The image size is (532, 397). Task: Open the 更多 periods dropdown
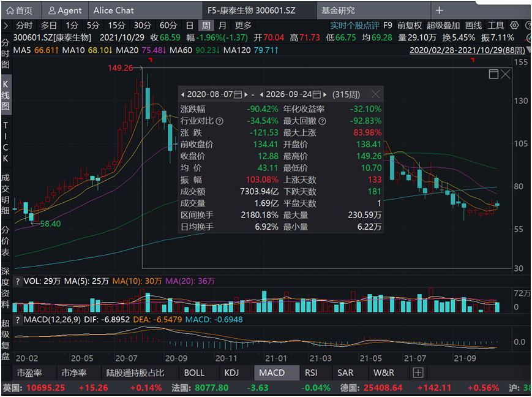(x=243, y=26)
